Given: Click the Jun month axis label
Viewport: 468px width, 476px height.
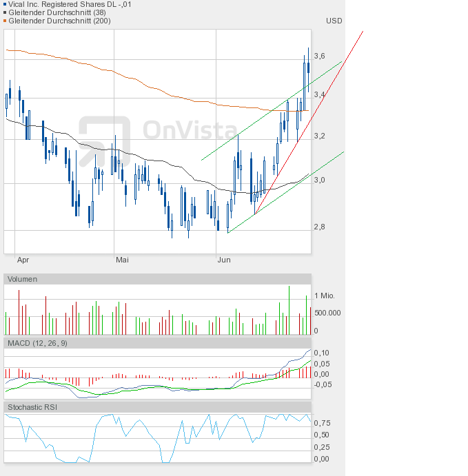Looking at the screenshot, I should tap(224, 260).
